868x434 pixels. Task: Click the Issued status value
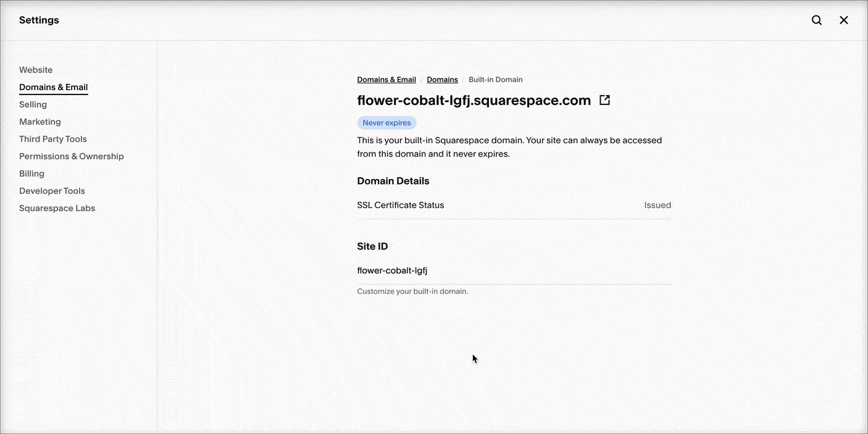point(657,205)
